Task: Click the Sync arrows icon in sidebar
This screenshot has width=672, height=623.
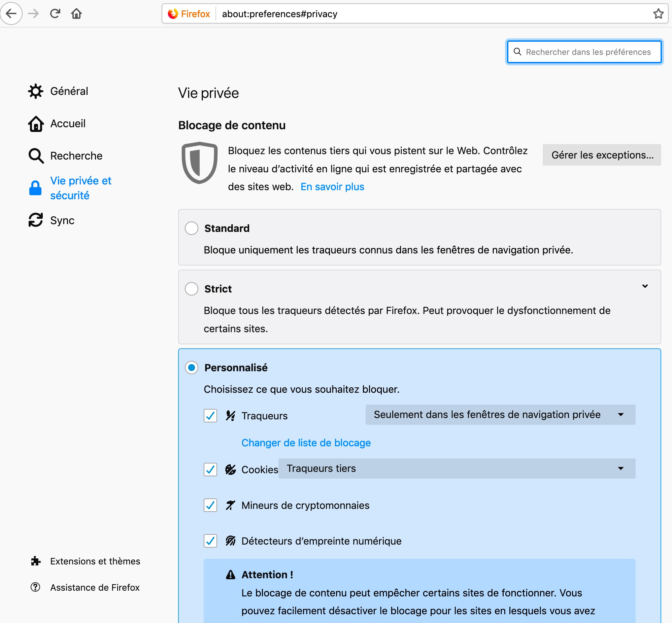Action: (36, 220)
